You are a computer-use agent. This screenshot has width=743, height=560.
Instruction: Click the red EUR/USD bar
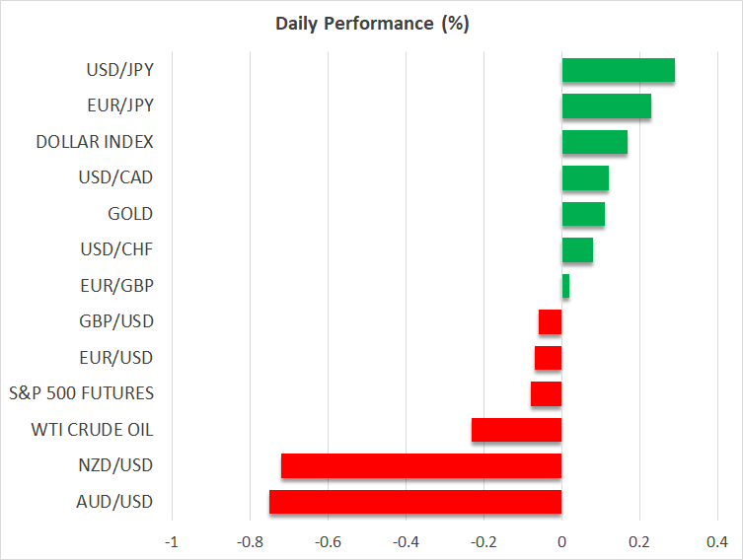click(549, 358)
